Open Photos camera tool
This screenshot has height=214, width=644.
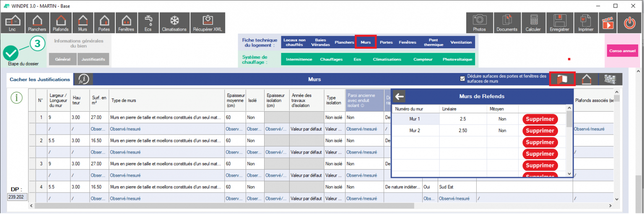[479, 23]
